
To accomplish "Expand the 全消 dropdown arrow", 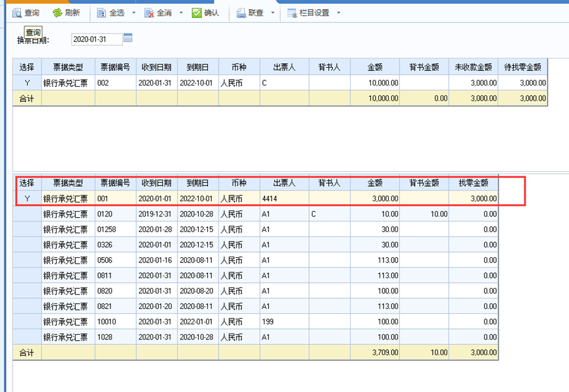I will [x=181, y=13].
